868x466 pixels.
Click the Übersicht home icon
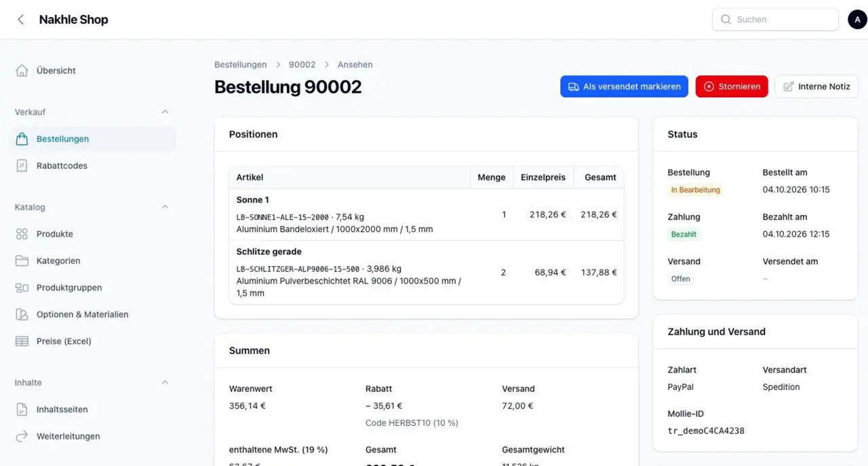click(22, 71)
